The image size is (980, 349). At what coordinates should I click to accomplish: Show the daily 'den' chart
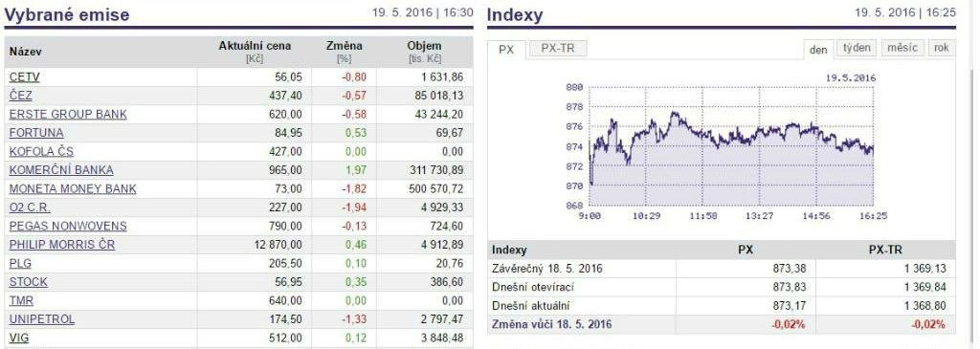[x=818, y=50]
